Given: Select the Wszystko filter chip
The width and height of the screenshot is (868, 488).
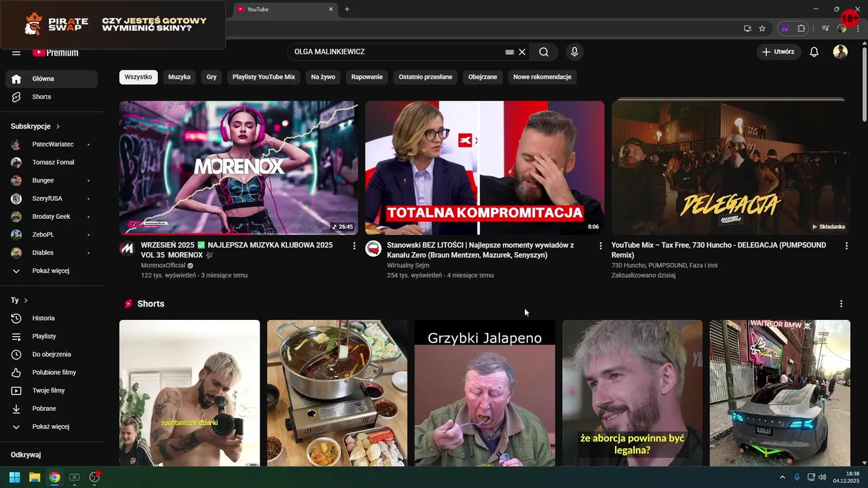Looking at the screenshot, I should [138, 77].
